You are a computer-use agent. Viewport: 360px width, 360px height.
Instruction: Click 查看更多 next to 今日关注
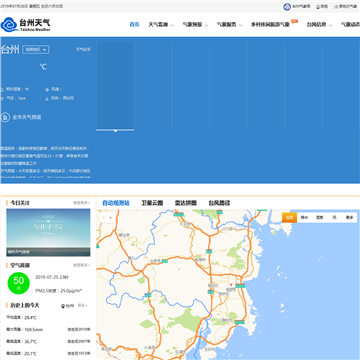[x=82, y=203]
